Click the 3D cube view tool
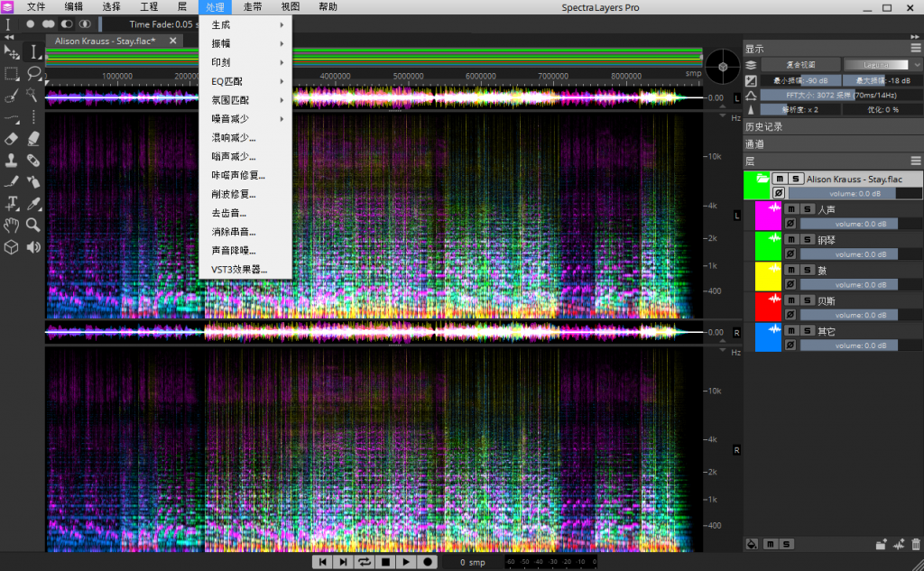Image resolution: width=924 pixels, height=571 pixels. (11, 247)
